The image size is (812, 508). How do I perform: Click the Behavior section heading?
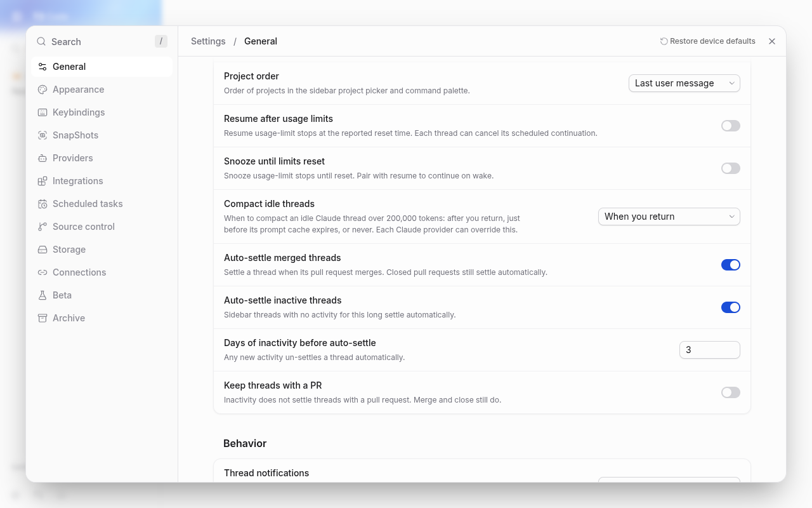coord(245,443)
